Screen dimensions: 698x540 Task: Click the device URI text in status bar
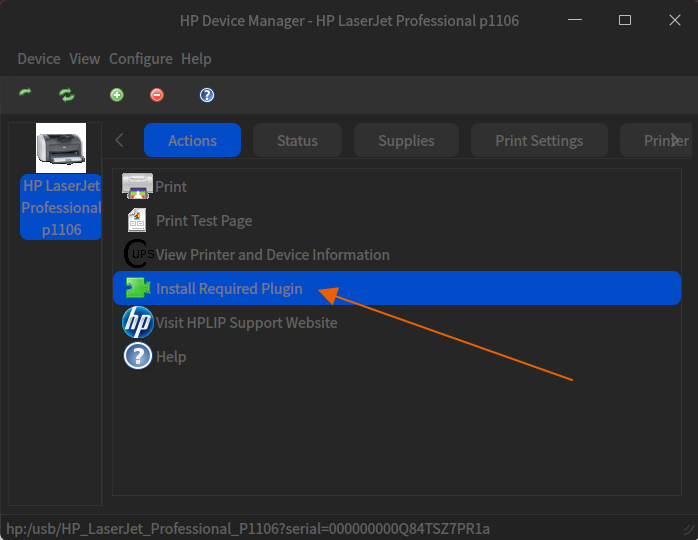tap(248, 528)
